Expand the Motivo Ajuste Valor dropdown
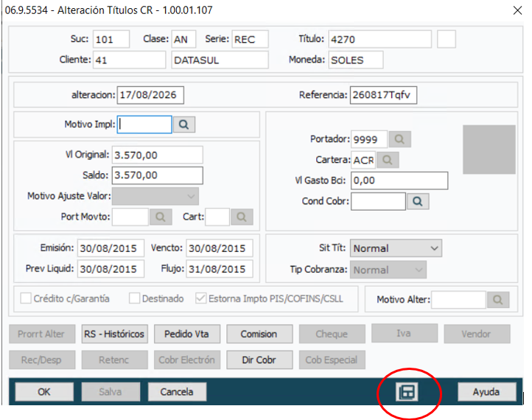Viewport: 532px width, 420px height. [155, 196]
